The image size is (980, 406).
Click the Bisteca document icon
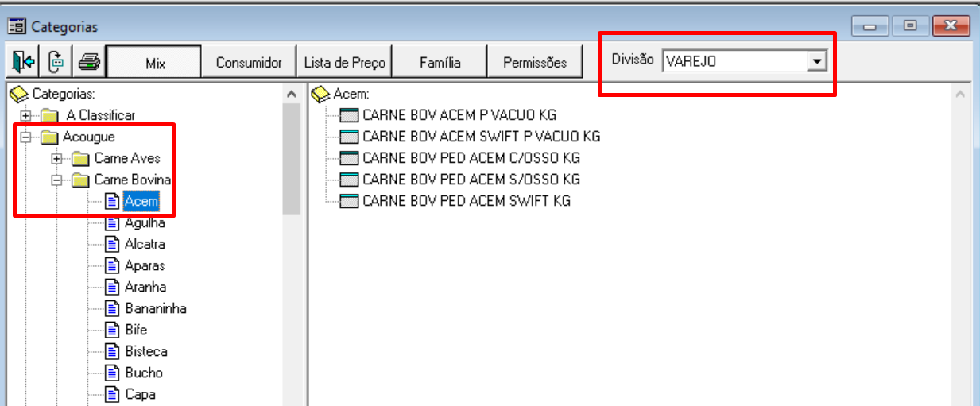[112, 351]
